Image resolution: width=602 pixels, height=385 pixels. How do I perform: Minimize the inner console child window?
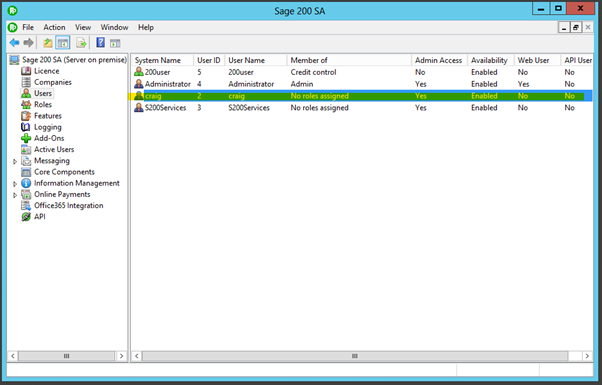point(564,27)
